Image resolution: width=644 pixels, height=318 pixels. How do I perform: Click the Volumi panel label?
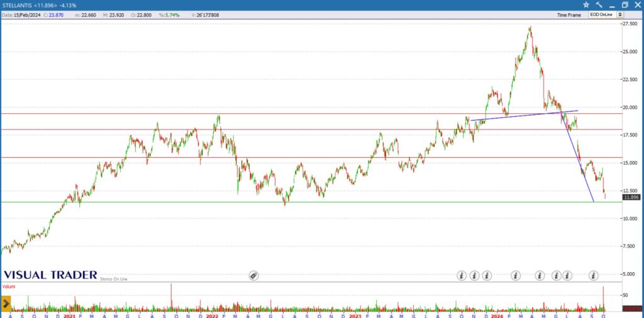click(8, 287)
